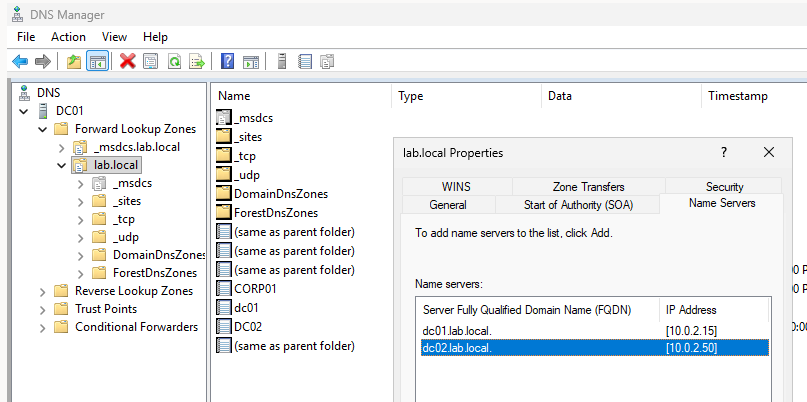Select the CORP01 record in list
Image resolution: width=807 pixels, height=402 pixels.
point(256,290)
